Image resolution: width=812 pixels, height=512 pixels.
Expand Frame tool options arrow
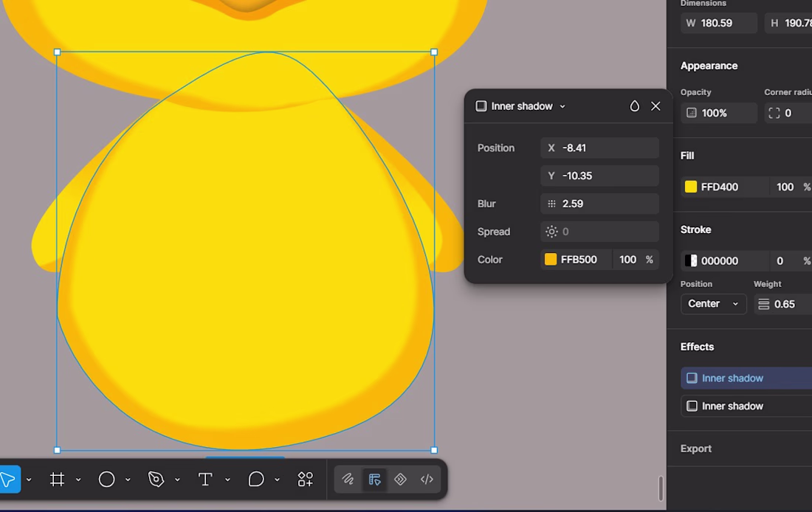click(x=78, y=480)
